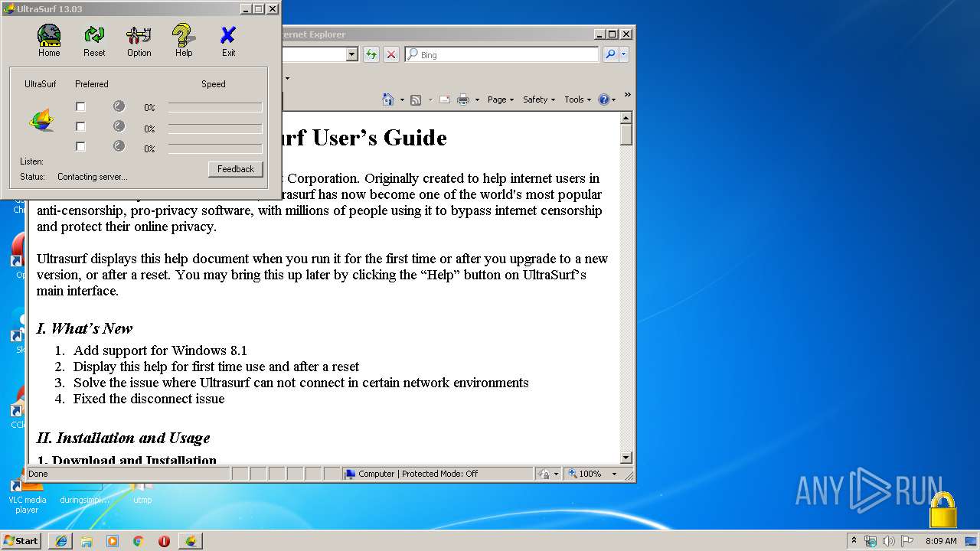Viewport: 980px width, 551px height.
Task: Click the IE search magnifier button
Action: click(610, 54)
